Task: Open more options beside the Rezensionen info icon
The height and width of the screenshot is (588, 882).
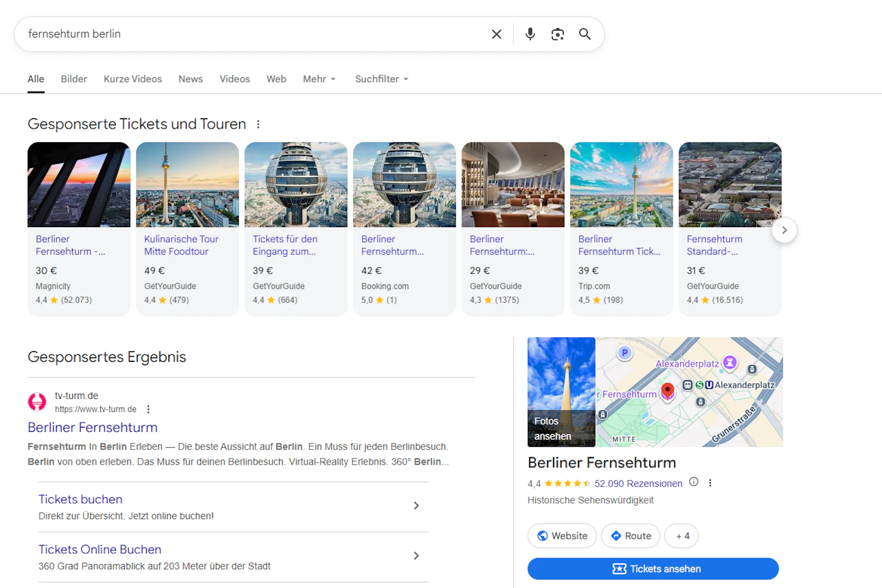Action: tap(710, 483)
